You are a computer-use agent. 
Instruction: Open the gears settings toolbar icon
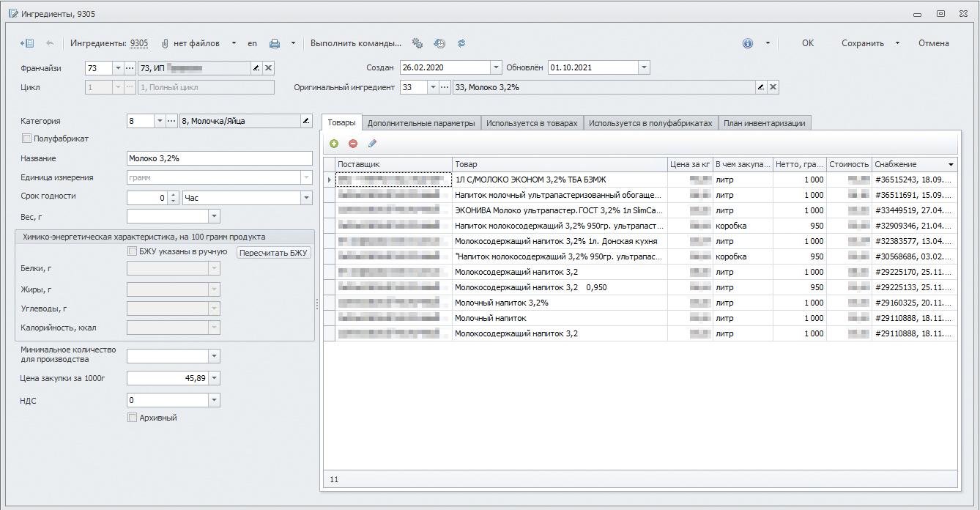(x=417, y=43)
